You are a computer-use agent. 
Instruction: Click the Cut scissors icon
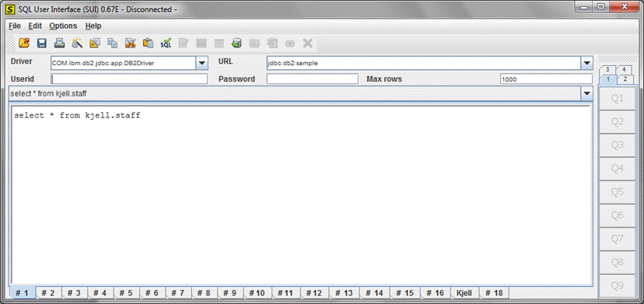[x=130, y=43]
